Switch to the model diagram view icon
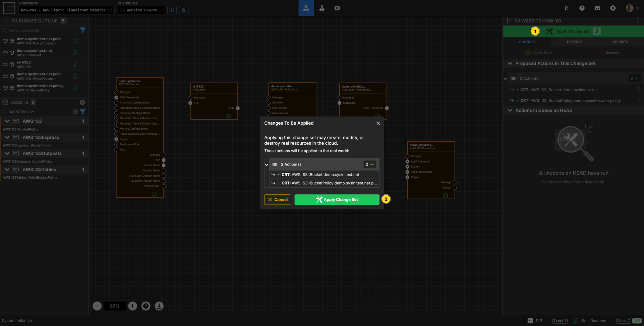This screenshot has width=644, height=326. [x=306, y=8]
